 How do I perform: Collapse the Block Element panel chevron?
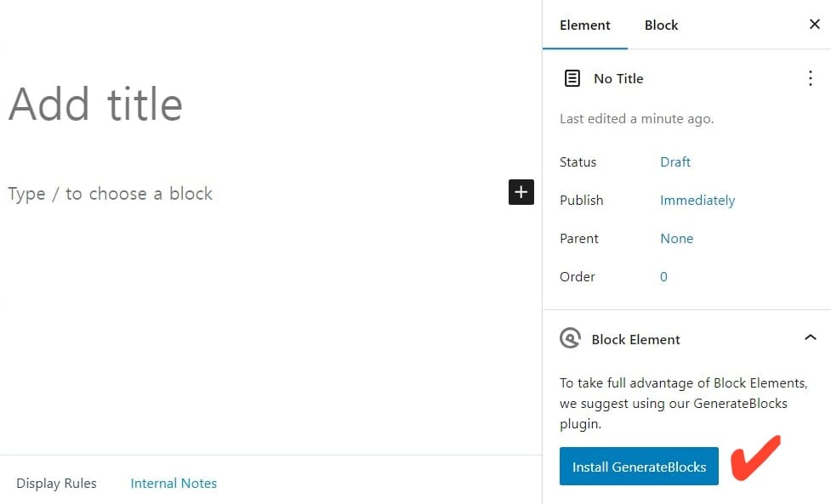point(811,337)
